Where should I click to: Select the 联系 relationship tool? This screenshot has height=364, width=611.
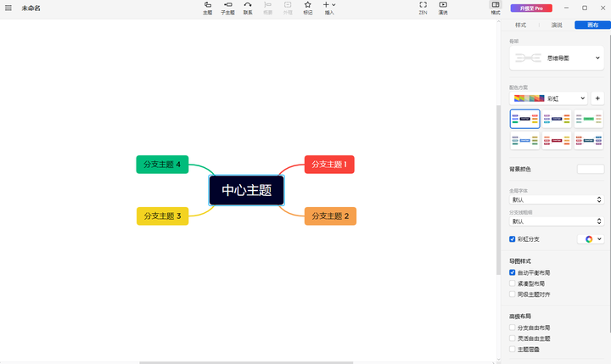point(248,8)
